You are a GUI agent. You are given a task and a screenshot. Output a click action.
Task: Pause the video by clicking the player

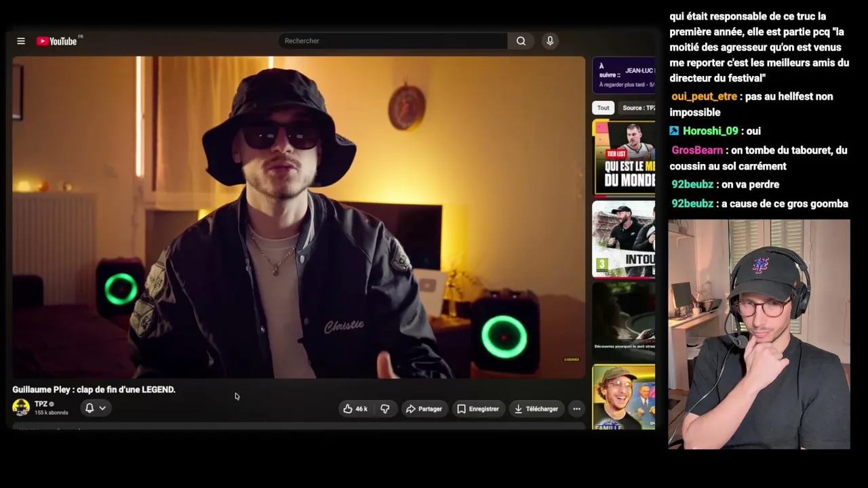(298, 217)
